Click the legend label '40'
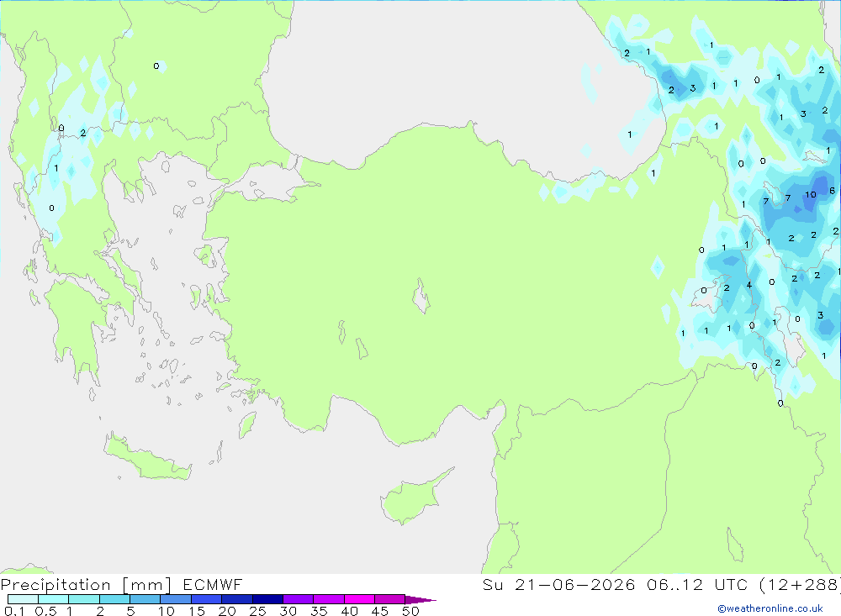 [349, 611]
